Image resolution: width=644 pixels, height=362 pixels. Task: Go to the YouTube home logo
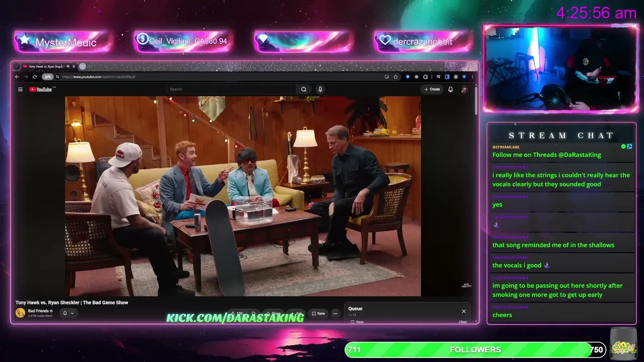(x=41, y=89)
